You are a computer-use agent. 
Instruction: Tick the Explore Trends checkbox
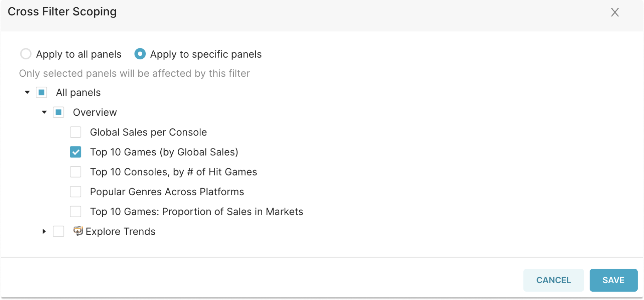(x=58, y=232)
